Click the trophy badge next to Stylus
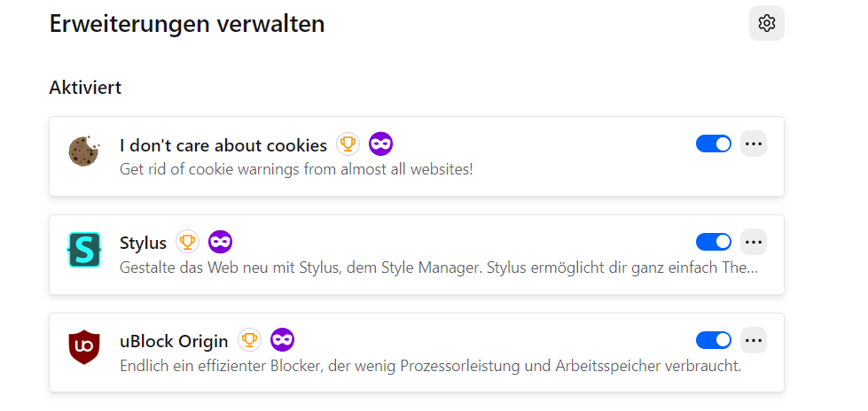This screenshot has width=868, height=411. point(187,242)
